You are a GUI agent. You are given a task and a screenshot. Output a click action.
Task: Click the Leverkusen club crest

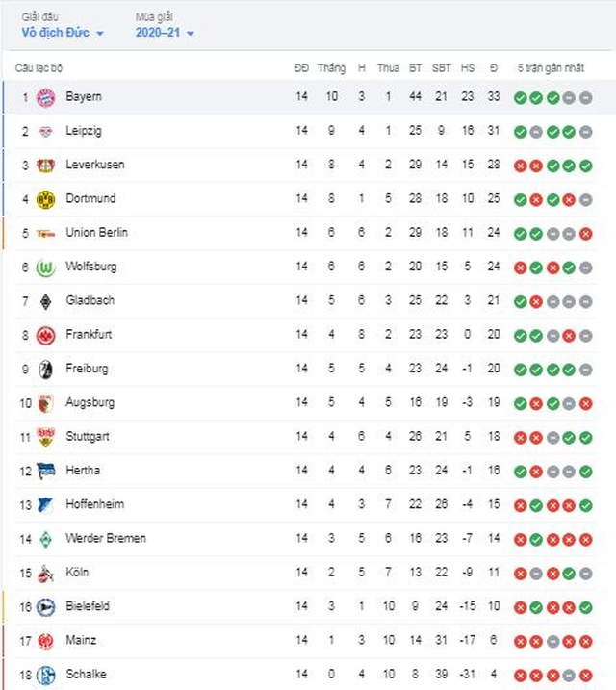[45, 165]
